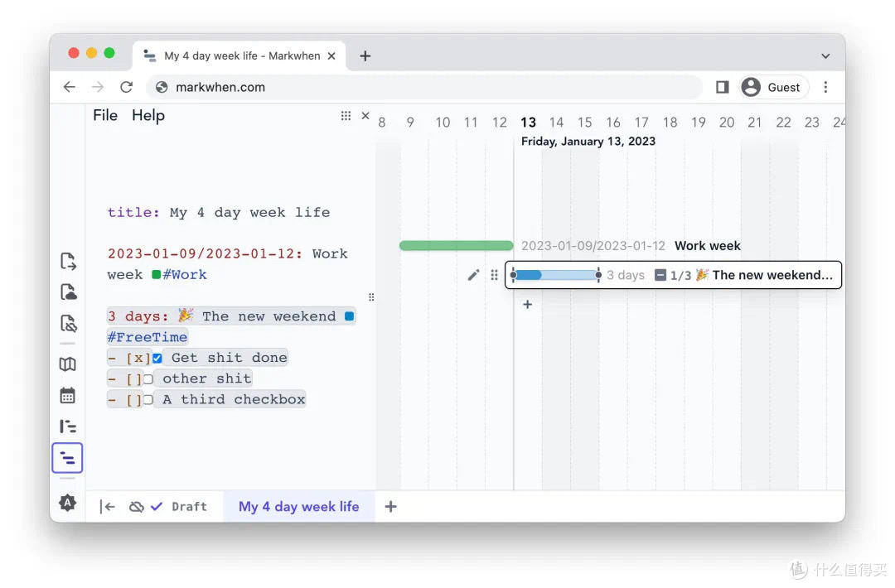Open Chrome three-dot menu
895x588 pixels.
click(825, 87)
